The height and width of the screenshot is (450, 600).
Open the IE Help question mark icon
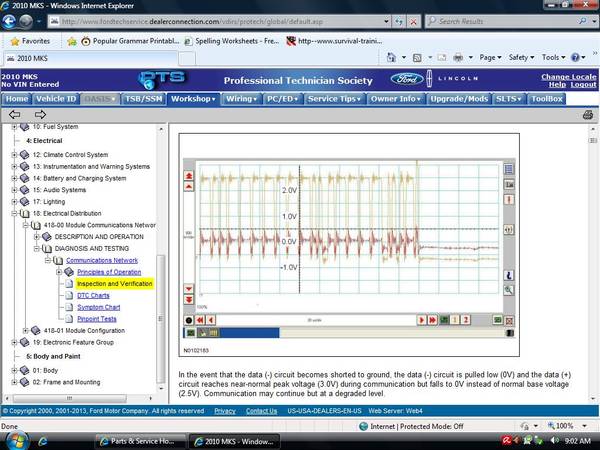coord(575,57)
